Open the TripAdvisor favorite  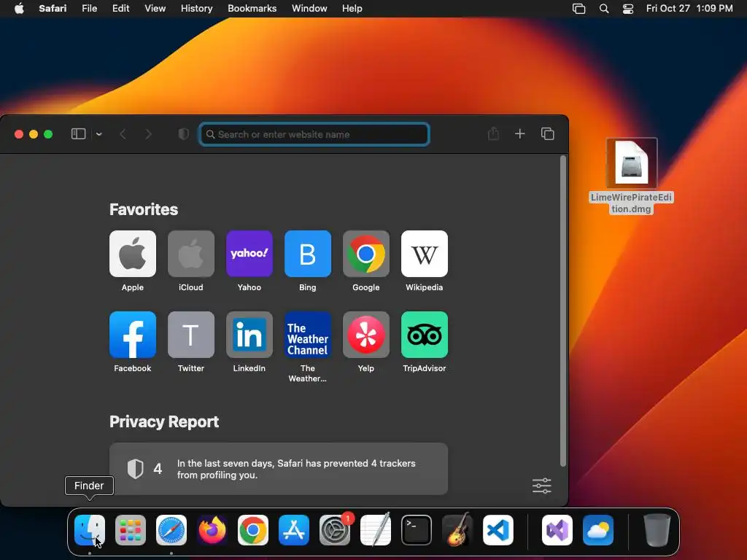(x=425, y=335)
